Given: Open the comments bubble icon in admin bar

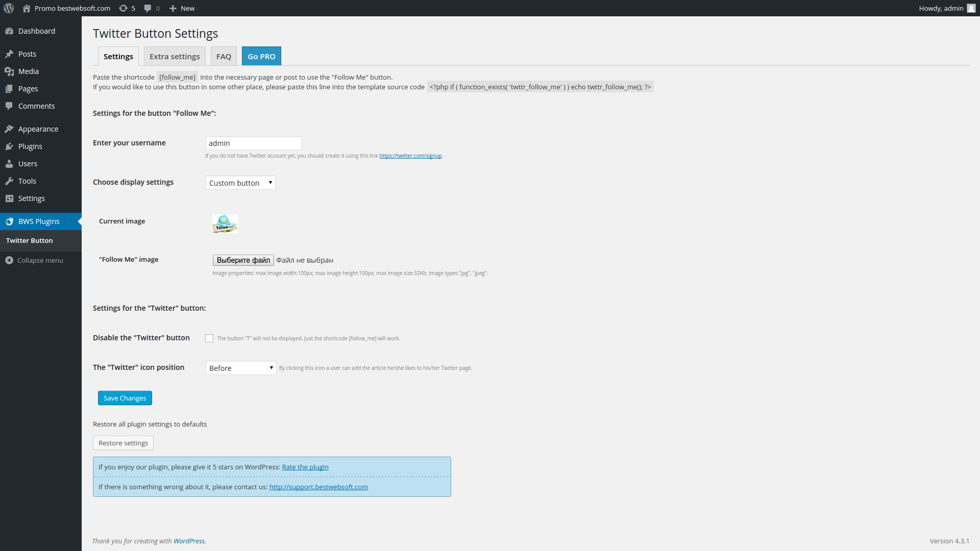Looking at the screenshot, I should pyautogui.click(x=148, y=8).
